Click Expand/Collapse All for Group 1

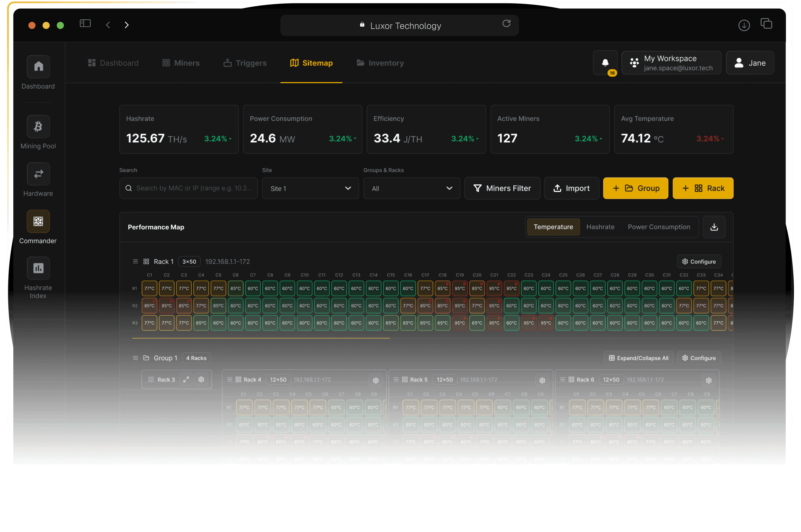click(x=638, y=358)
